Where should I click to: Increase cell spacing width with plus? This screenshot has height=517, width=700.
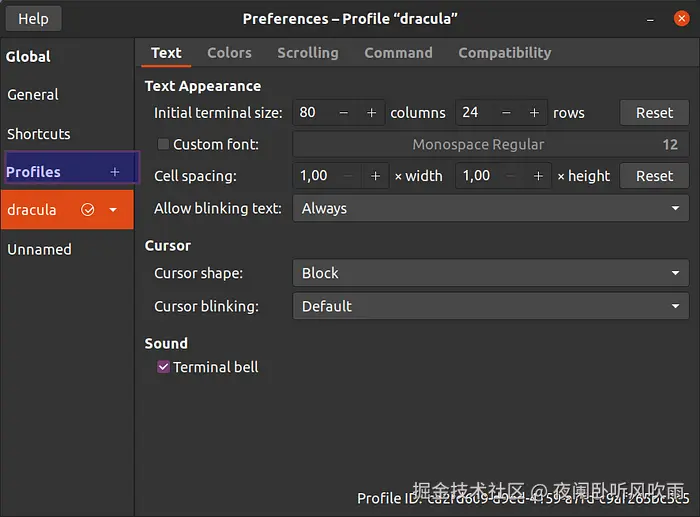[x=376, y=176]
